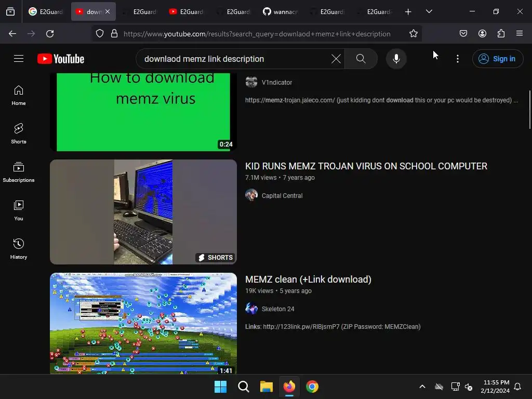This screenshot has width=532, height=399.
Task: Open the KID RUNS MEMZ TROJAN video thumbnail
Action: [143, 212]
